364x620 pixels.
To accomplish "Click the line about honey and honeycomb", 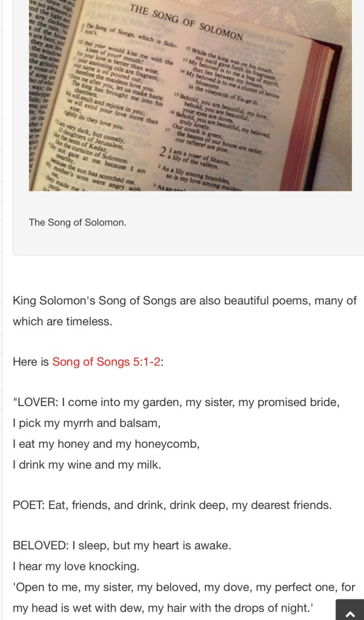I will (x=106, y=443).
